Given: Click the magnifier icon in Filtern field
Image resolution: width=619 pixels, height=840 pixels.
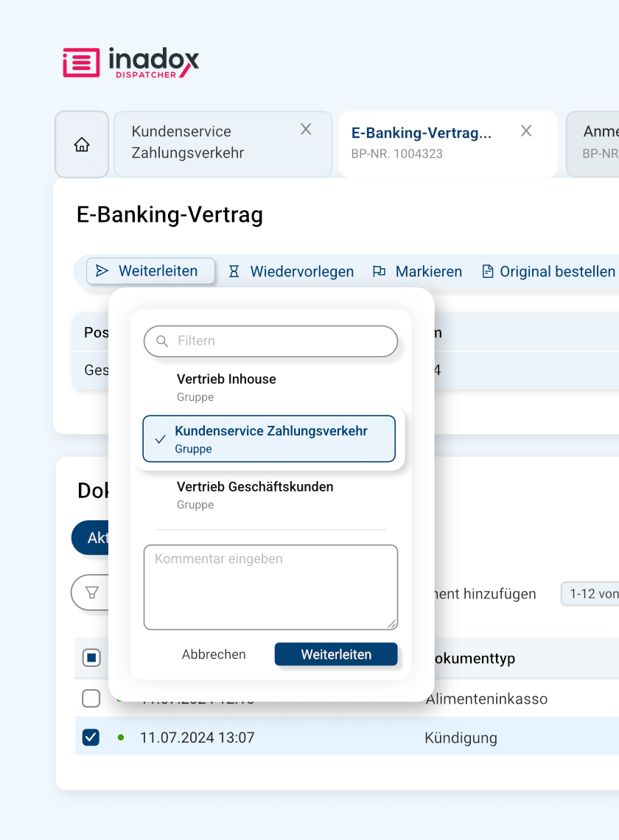Looking at the screenshot, I should pyautogui.click(x=162, y=341).
